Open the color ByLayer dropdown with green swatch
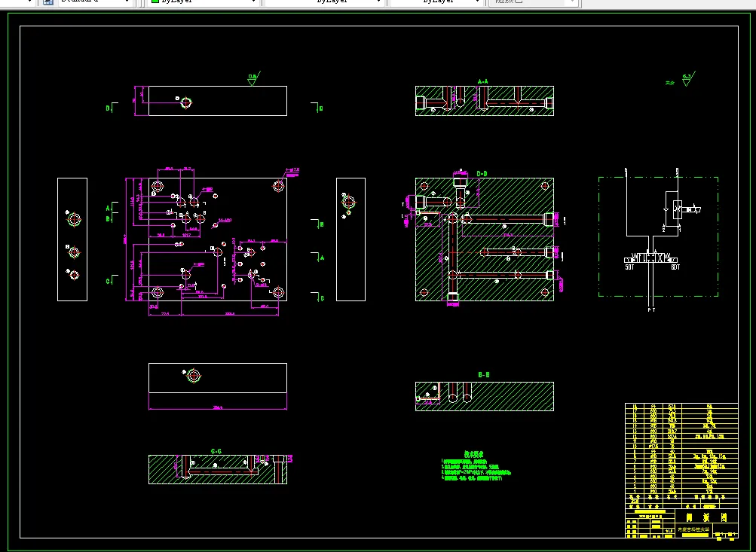756x552 pixels. (x=204, y=2)
